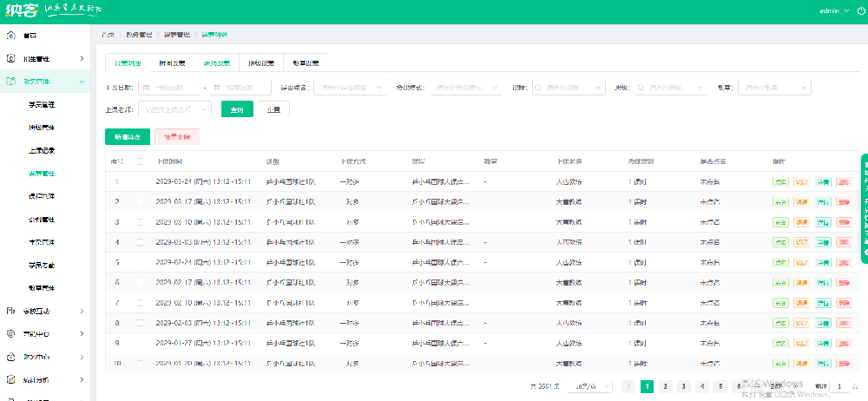Check the checkbox for row 6 (2029-02-17)

click(140, 282)
